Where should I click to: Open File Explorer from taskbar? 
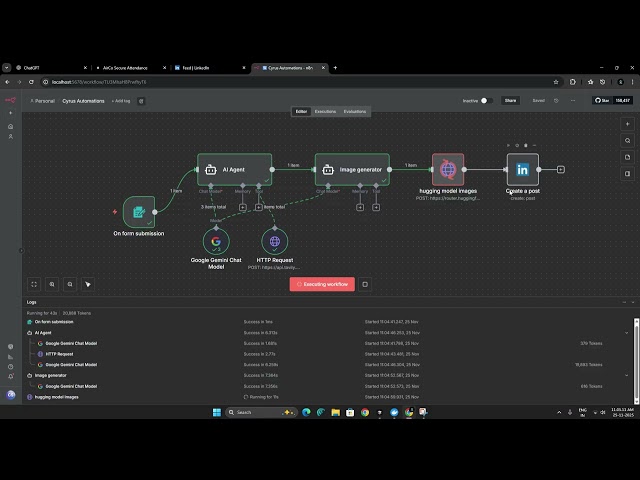click(x=336, y=412)
